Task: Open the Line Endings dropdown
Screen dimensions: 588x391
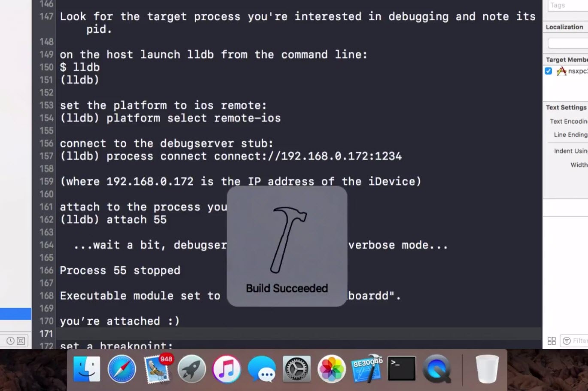Action: [x=586, y=134]
